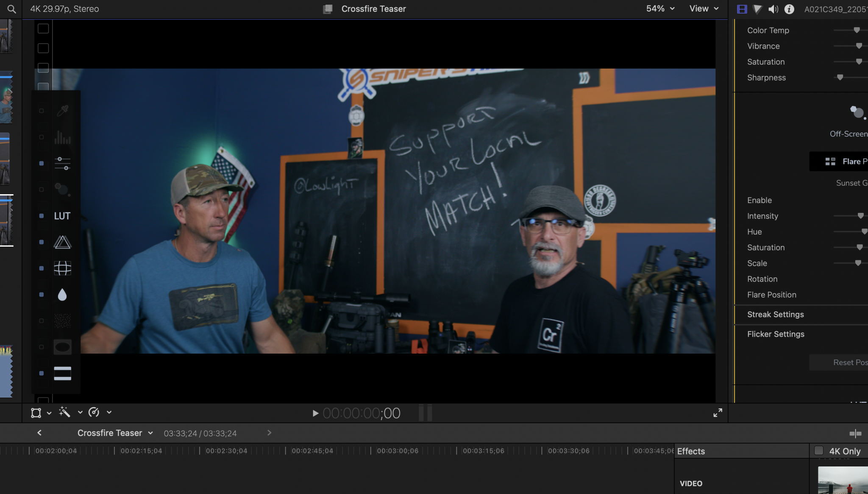Disable the LUT effect
The image size is (868, 494).
pos(42,216)
